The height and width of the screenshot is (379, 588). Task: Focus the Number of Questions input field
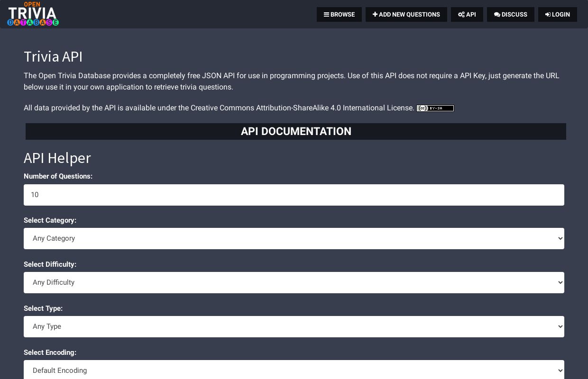point(294,195)
